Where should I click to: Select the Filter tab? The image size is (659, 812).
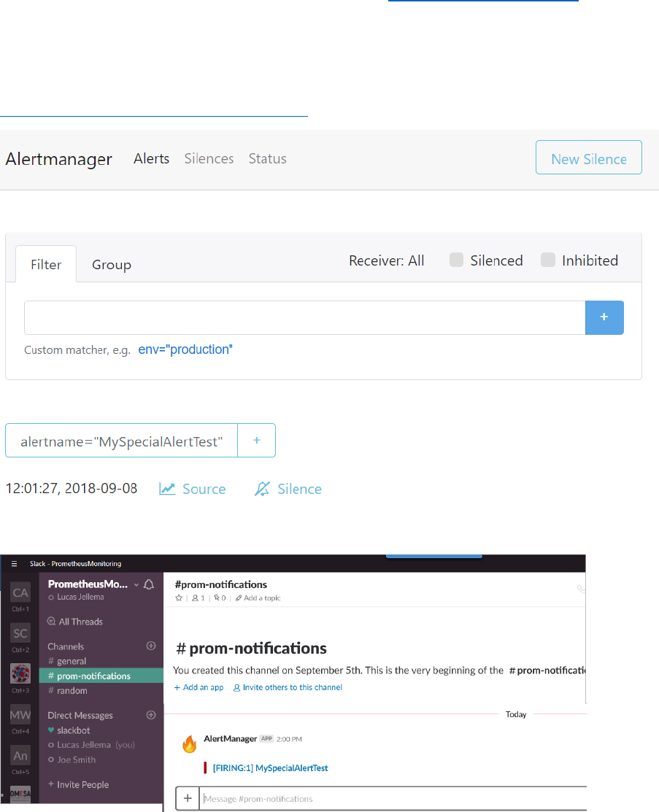(46, 264)
